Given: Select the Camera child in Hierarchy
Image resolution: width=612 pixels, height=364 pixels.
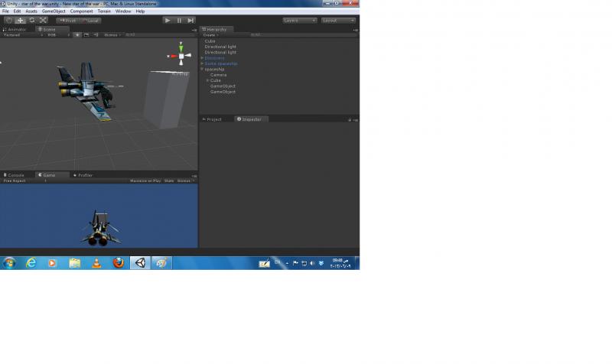Looking at the screenshot, I should tap(218, 75).
